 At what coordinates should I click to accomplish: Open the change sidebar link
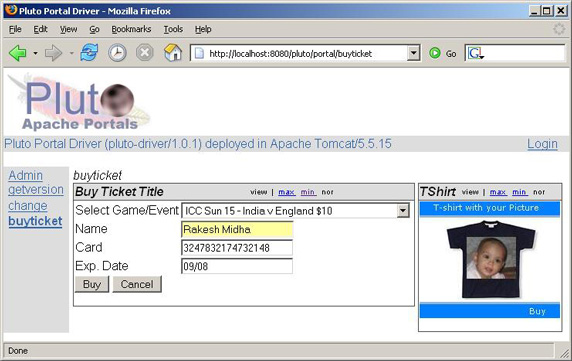(x=28, y=206)
